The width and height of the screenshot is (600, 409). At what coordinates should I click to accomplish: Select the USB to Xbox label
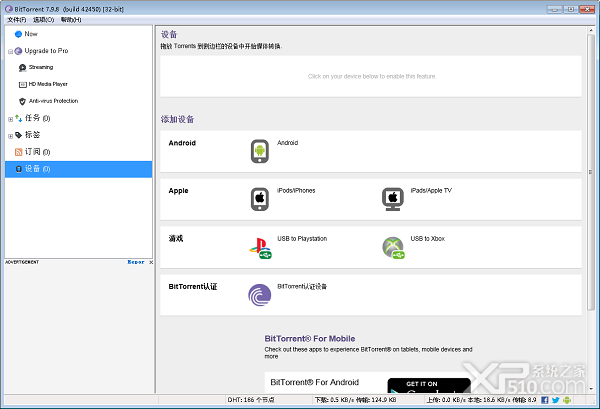click(x=427, y=239)
